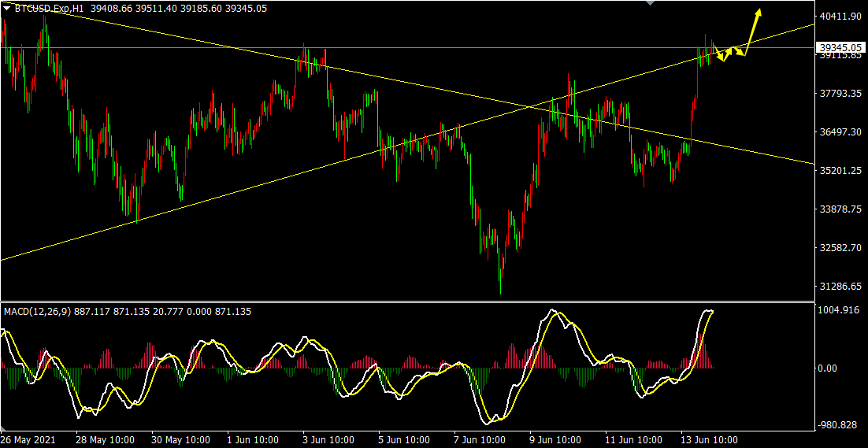Click the 40411.90 price scale label

tap(840, 17)
